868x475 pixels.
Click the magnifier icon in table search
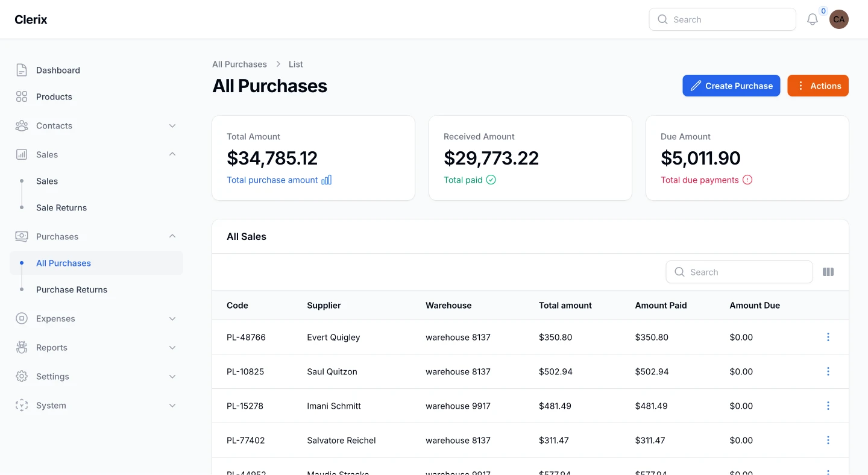(679, 272)
